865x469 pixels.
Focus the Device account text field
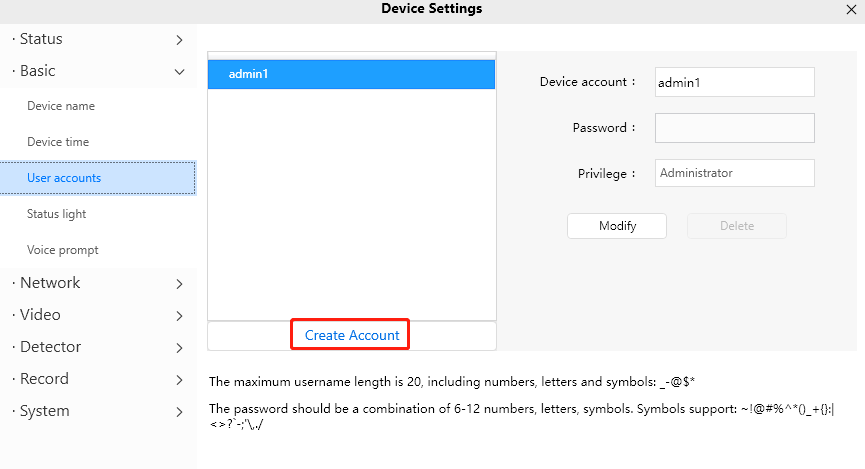734,82
